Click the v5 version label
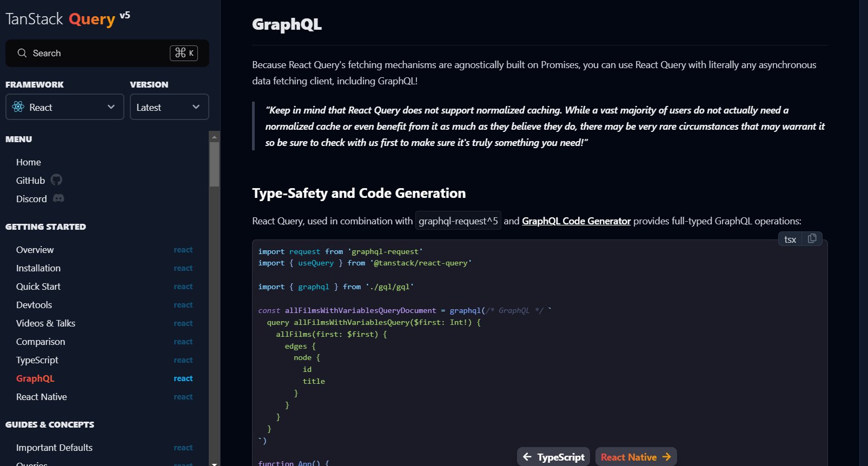Viewport: 868px width, 466px height. click(125, 15)
